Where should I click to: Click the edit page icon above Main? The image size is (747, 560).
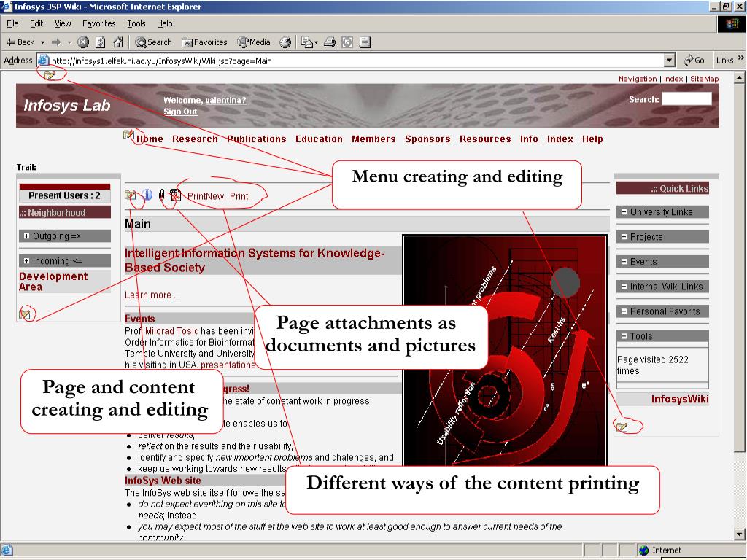(x=130, y=195)
